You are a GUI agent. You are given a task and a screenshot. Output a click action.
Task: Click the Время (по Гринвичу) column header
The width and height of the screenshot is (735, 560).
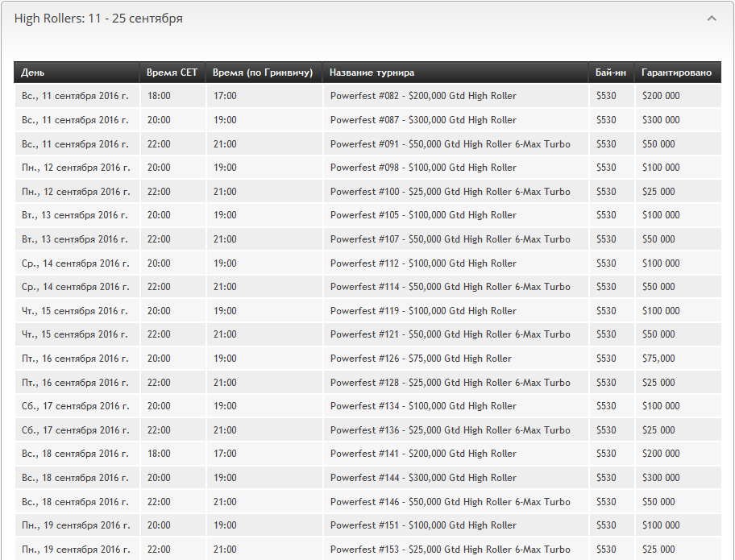pos(263,73)
